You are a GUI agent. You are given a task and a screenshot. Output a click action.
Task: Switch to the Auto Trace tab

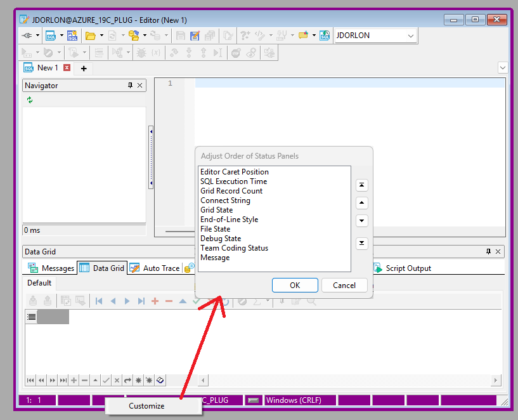[x=155, y=268]
